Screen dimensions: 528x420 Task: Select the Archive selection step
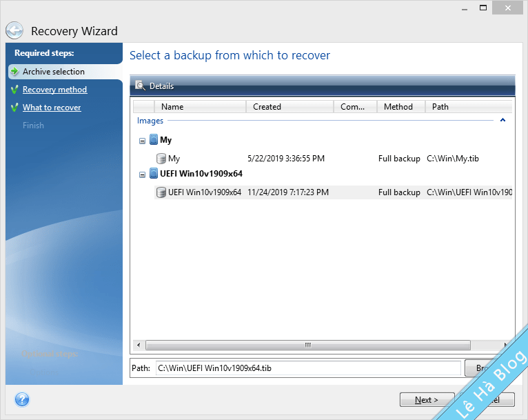pos(54,72)
